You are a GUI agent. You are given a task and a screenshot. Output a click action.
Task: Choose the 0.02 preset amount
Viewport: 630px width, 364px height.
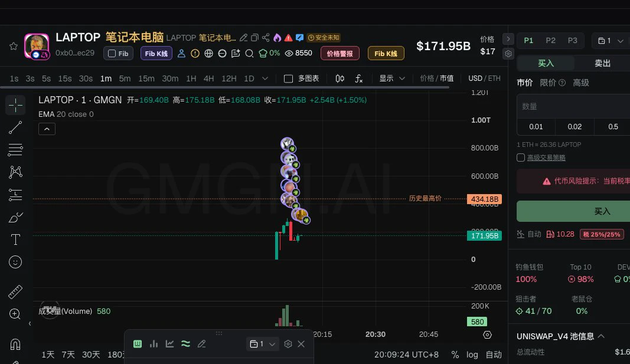pos(574,127)
